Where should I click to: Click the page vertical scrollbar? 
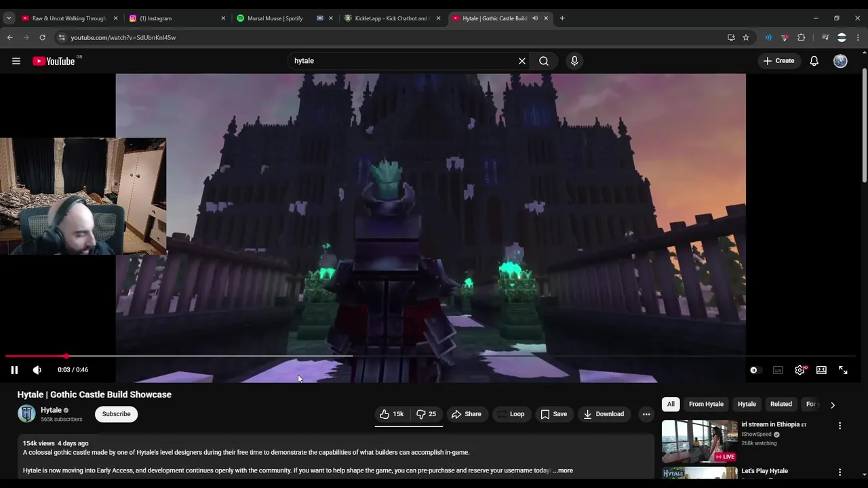[x=865, y=125]
